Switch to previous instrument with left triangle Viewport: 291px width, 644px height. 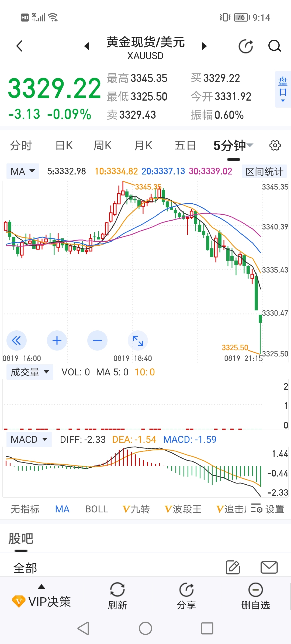coord(86,46)
